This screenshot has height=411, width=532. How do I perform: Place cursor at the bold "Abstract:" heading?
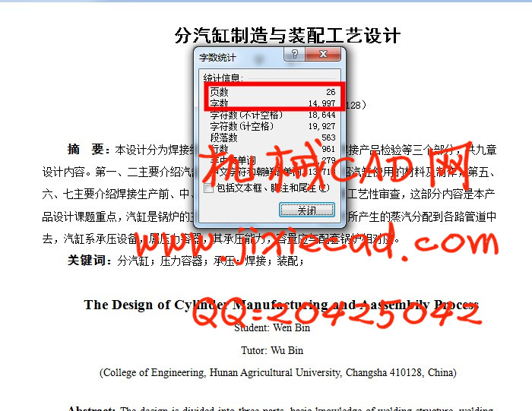click(90, 409)
